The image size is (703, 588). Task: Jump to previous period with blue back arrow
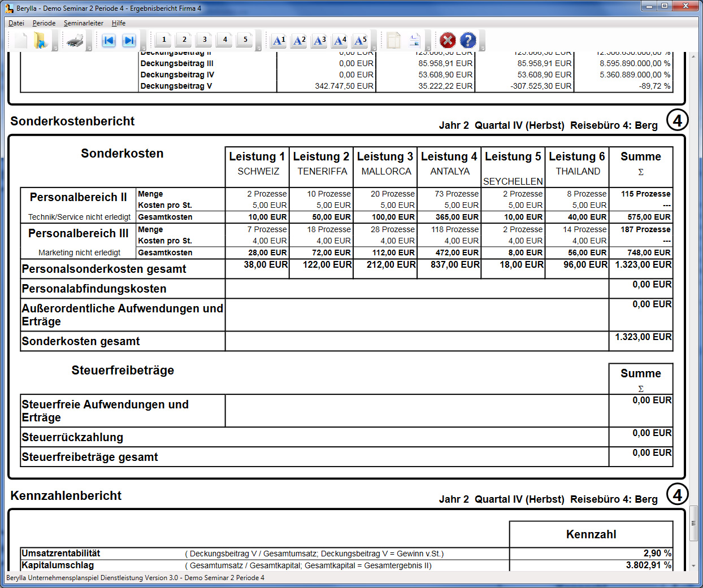click(109, 40)
